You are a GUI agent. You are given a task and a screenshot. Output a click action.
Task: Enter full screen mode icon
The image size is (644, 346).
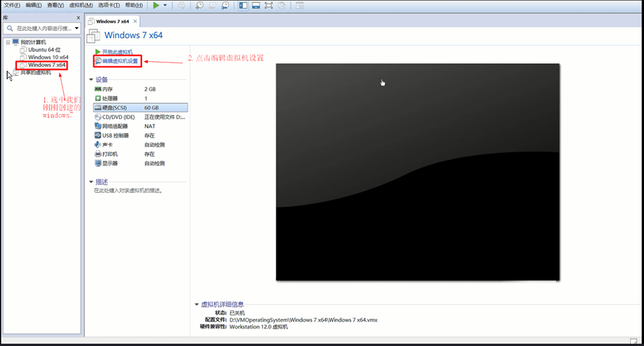point(269,5)
